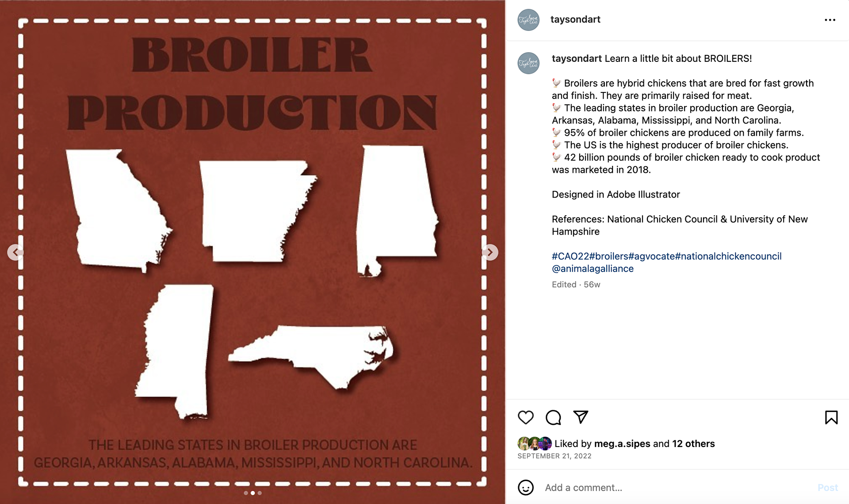
Task: Save post using bookmark icon
Action: (831, 417)
